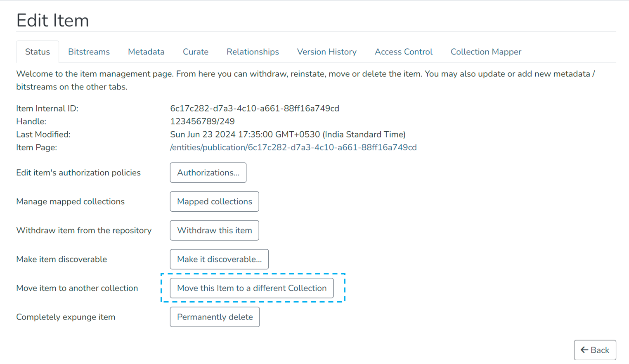Open the Authorizations dialog
This screenshot has width=629, height=364.
tap(208, 173)
